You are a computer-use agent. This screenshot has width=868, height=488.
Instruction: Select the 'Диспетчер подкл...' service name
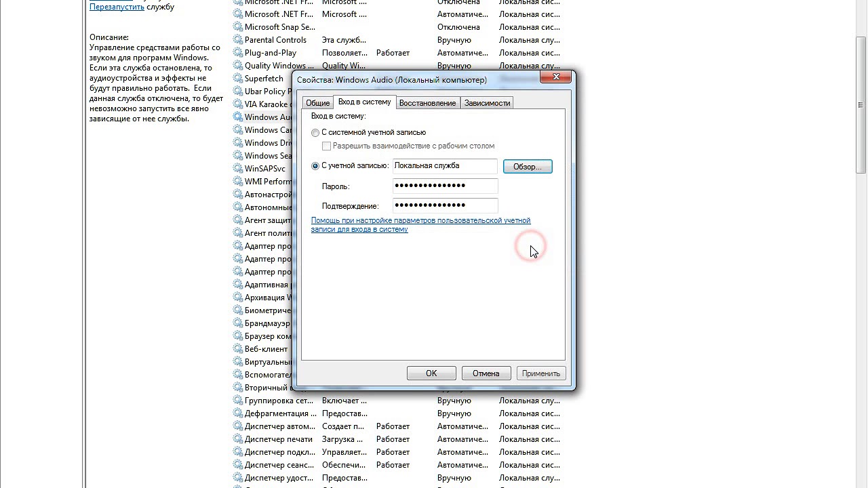[280, 452]
